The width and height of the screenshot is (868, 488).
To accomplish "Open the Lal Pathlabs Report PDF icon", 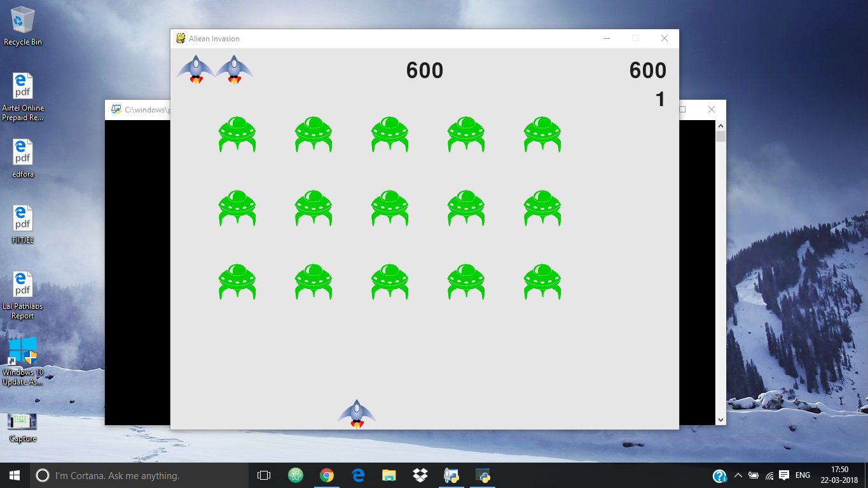I will (23, 295).
